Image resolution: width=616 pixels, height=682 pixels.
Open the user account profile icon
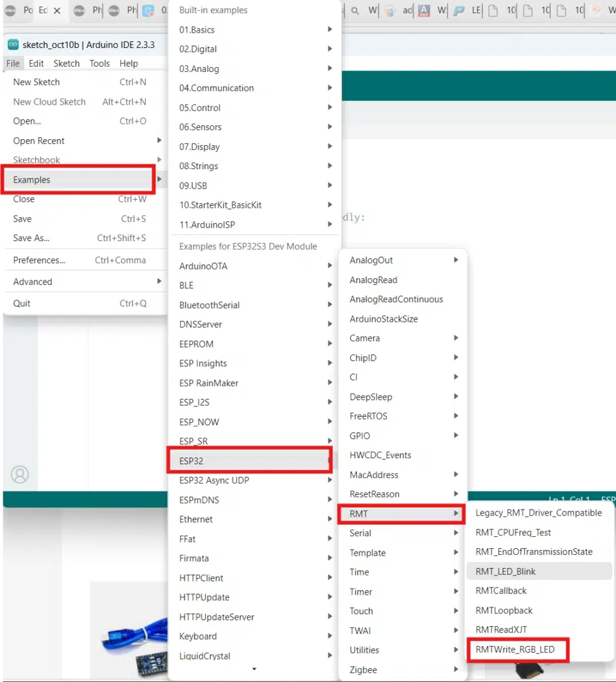[x=20, y=474]
